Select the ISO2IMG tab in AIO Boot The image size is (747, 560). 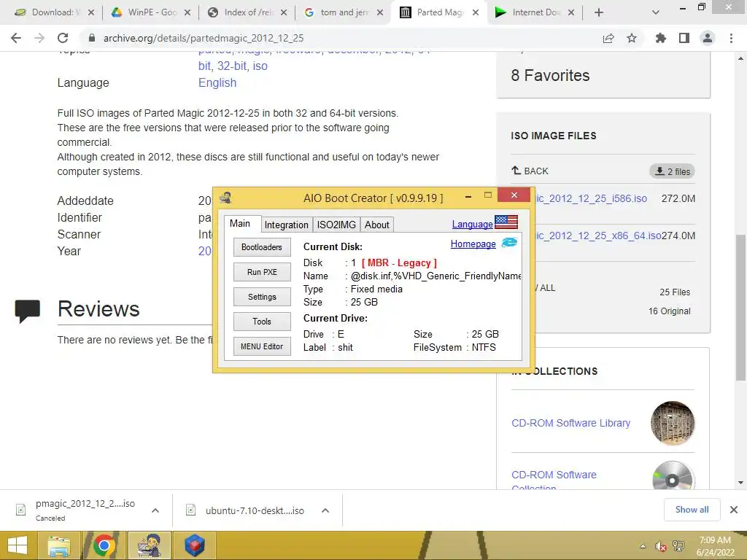pos(336,225)
